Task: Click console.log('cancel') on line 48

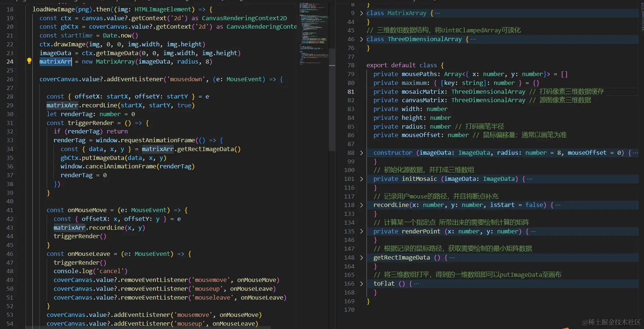Action: [91, 271]
